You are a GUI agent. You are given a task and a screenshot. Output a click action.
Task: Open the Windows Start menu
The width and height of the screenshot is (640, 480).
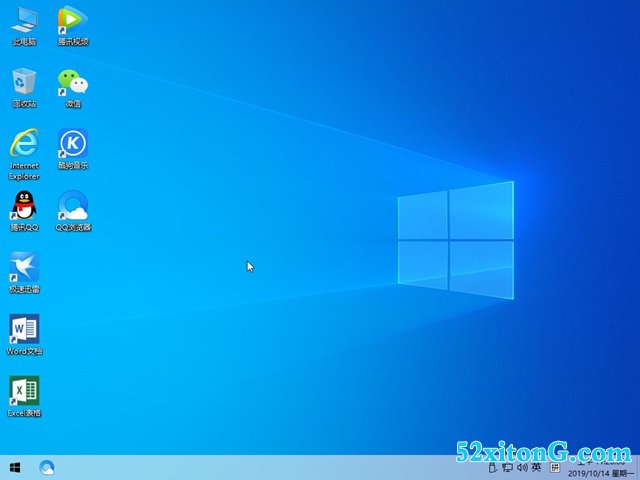[15, 467]
